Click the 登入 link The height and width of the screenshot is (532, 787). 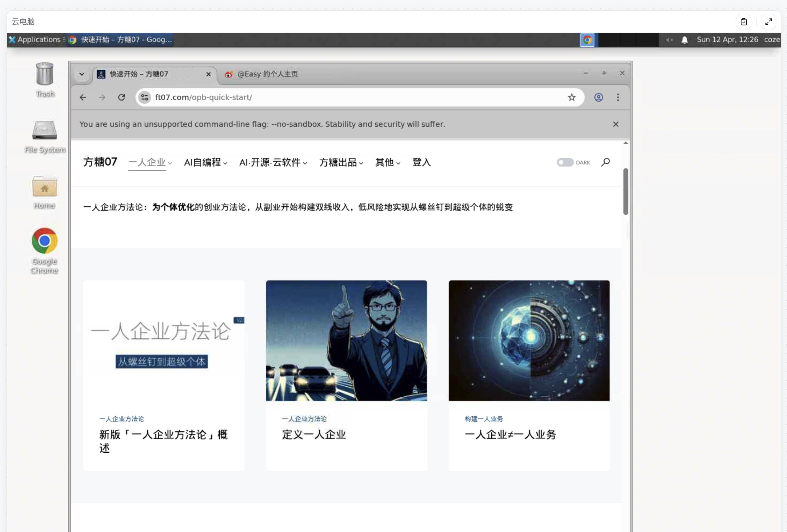pos(421,162)
